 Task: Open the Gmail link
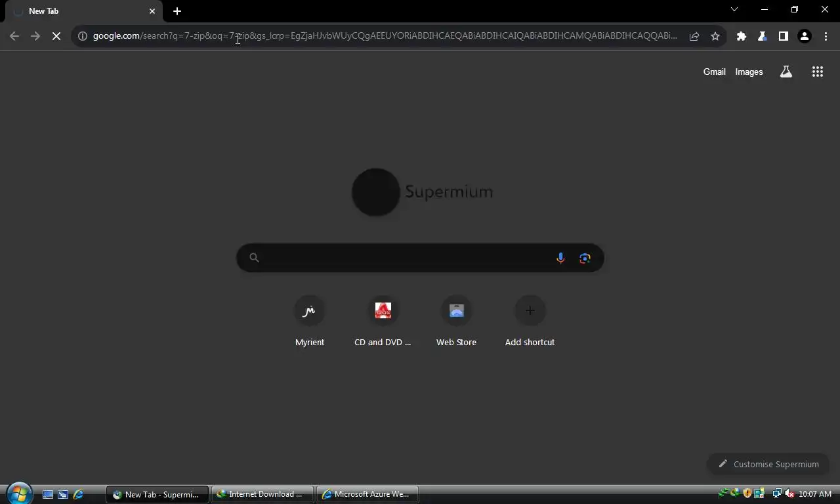pos(714,72)
